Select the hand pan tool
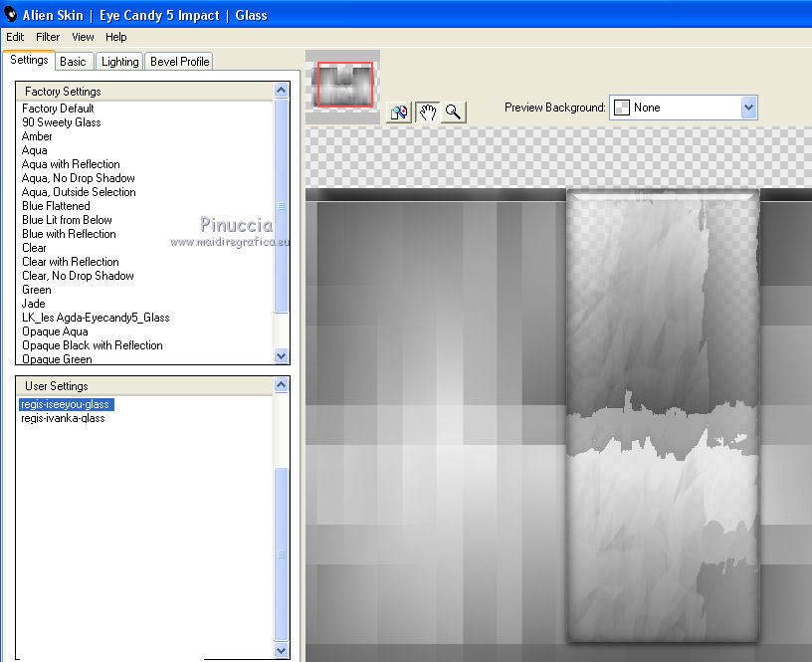Viewport: 812px width, 662px height. pyautogui.click(x=427, y=112)
